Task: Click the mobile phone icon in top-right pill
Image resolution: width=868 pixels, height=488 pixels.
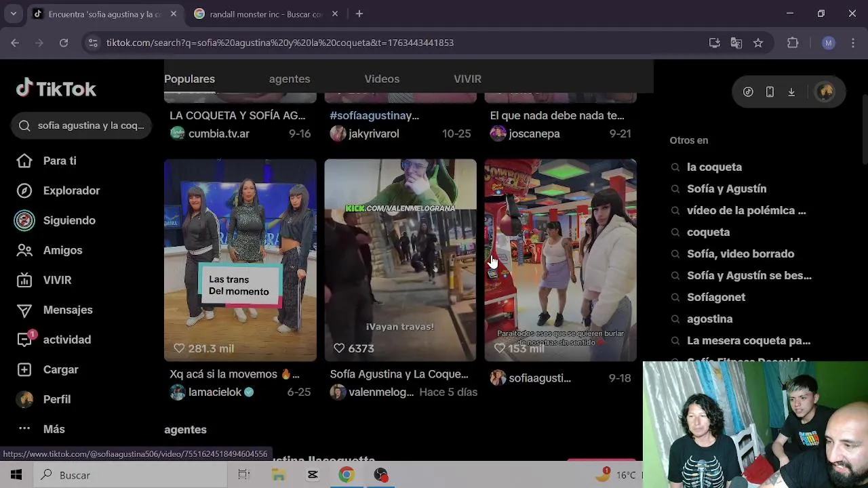Action: [x=770, y=92]
